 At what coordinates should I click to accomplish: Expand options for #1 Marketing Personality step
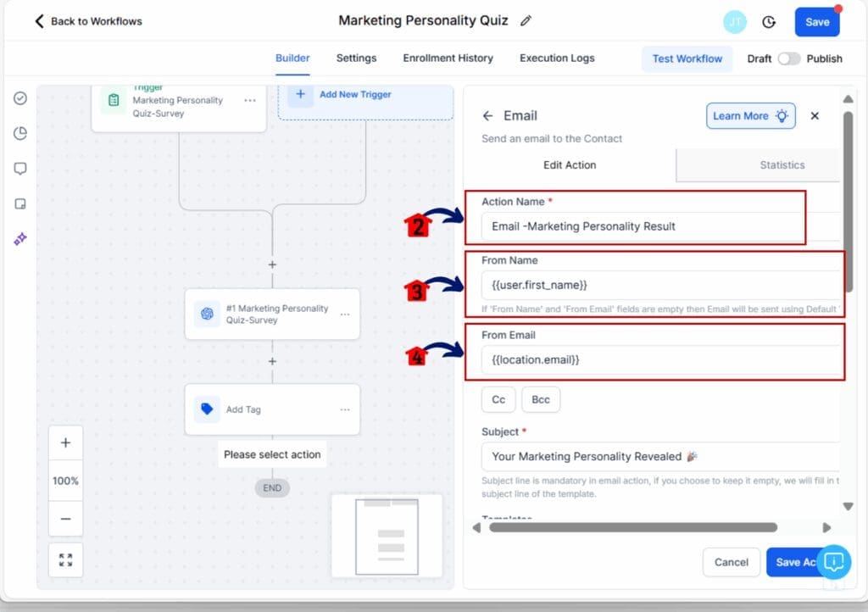344,314
